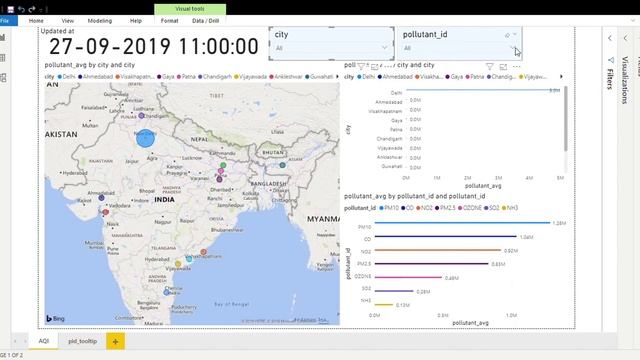Click Delhi in the map legend
This screenshot has width=640, height=360.
coord(67,77)
